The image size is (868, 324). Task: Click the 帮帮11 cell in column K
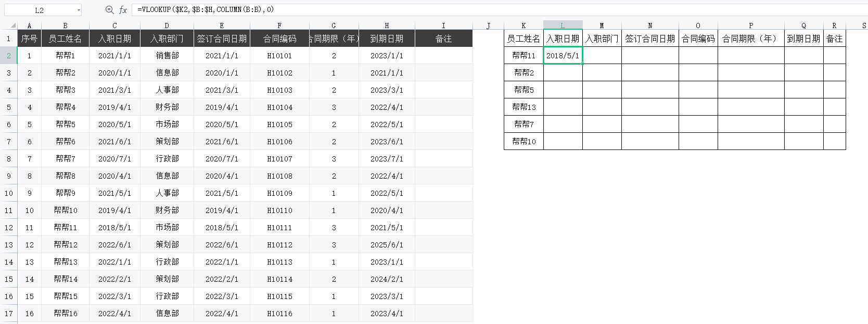click(524, 56)
